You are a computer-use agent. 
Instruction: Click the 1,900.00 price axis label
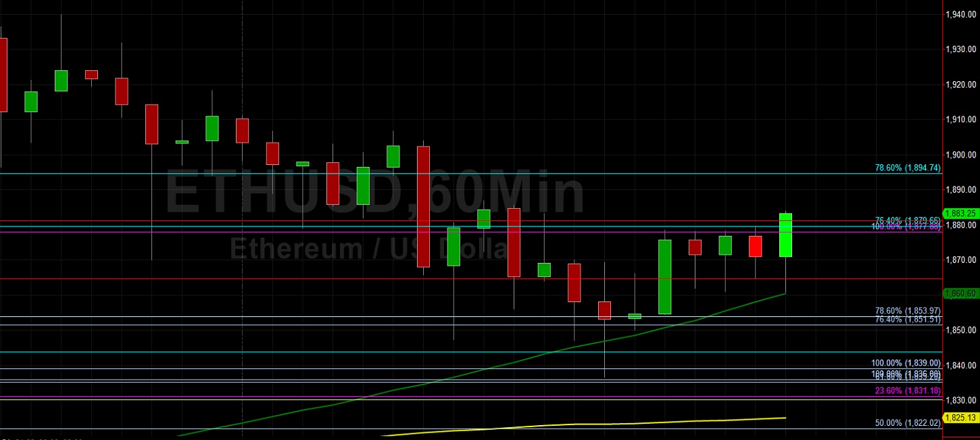tap(962, 155)
